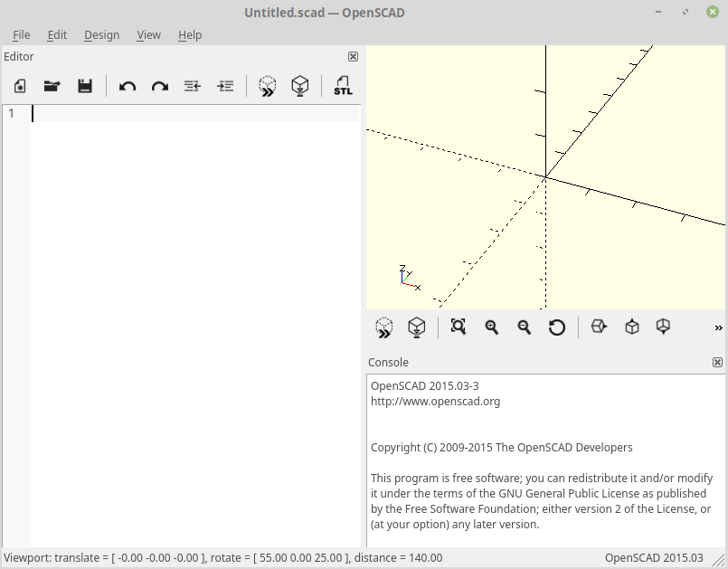Expand the viewport toolbar overflow chevron

point(718,328)
